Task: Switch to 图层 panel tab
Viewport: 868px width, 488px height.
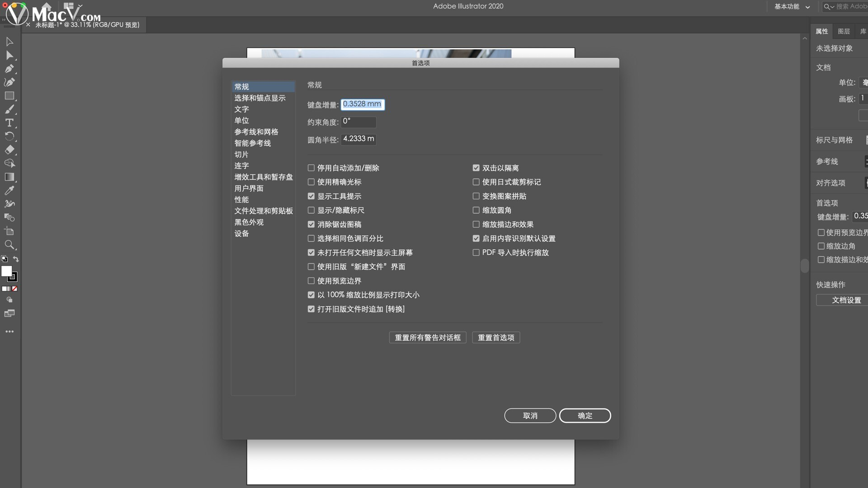Action: tap(844, 31)
